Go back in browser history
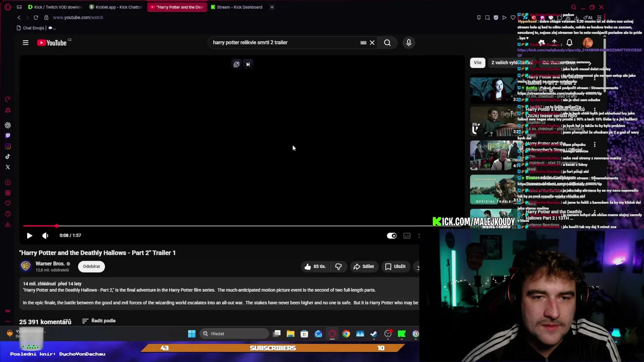Viewport: 644px width, 362px height. (19, 18)
